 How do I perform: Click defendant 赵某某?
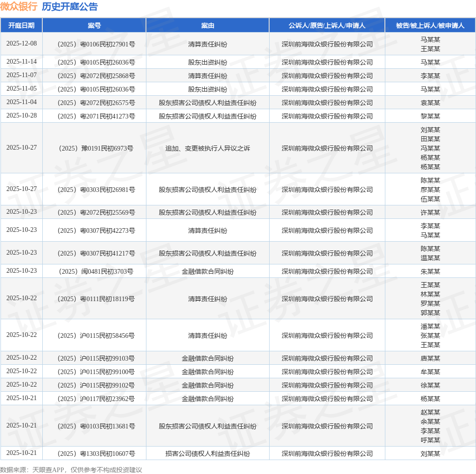point(430,412)
